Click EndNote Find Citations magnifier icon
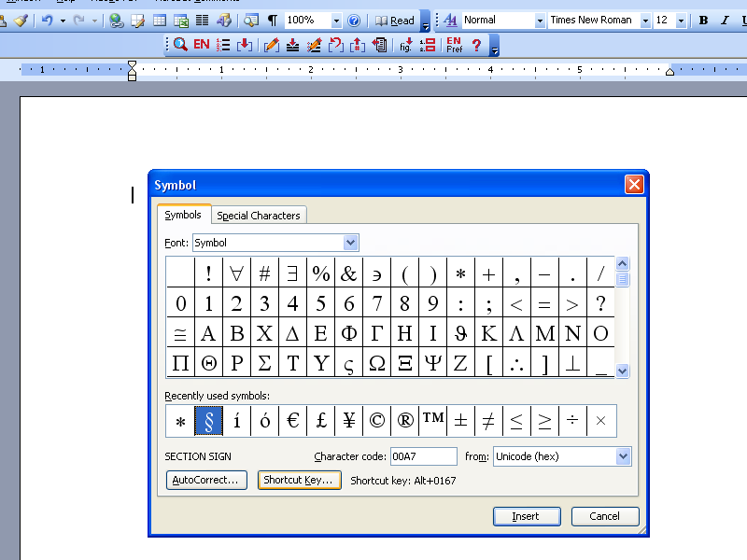Screen dimensions: 747x560 (180, 45)
